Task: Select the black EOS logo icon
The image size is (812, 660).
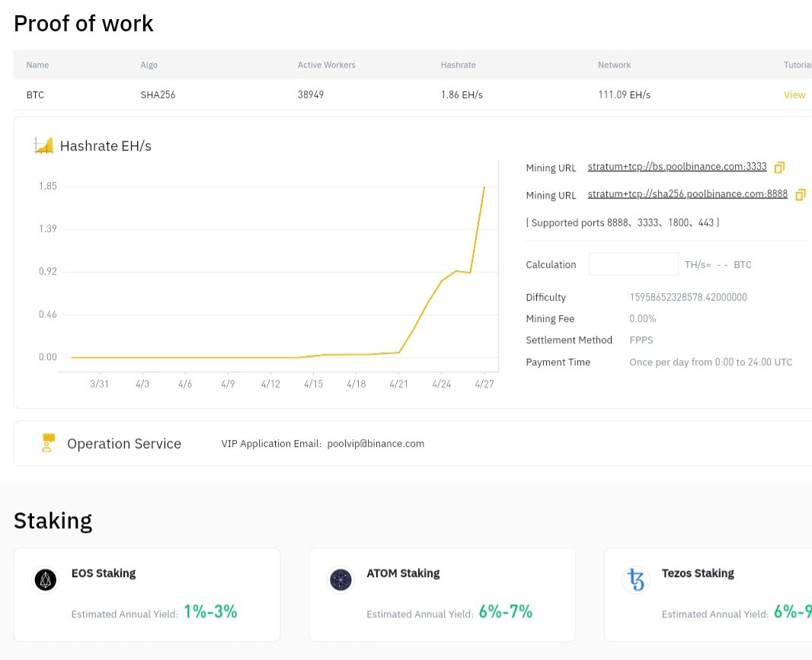Action: click(45, 579)
